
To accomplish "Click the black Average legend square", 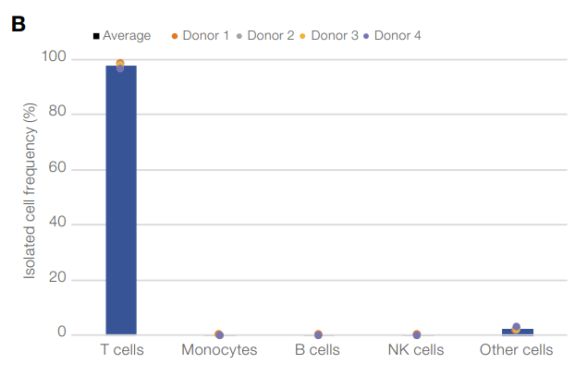I will [x=96, y=36].
